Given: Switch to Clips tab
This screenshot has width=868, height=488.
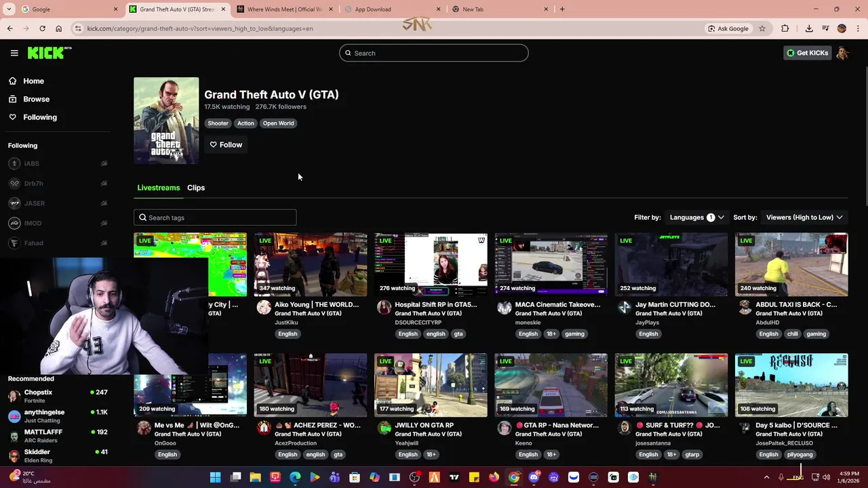Looking at the screenshot, I should click(196, 188).
